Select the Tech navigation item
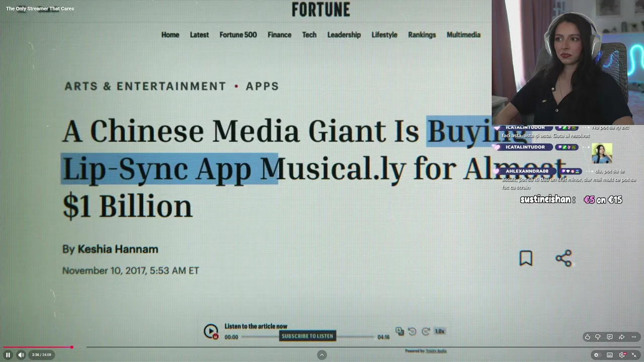 309,35
